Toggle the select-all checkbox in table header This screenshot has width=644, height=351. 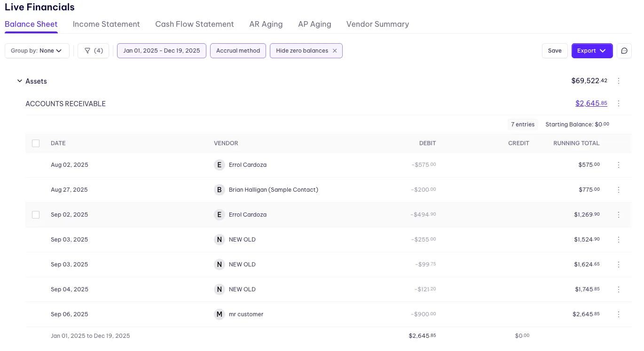(x=36, y=143)
